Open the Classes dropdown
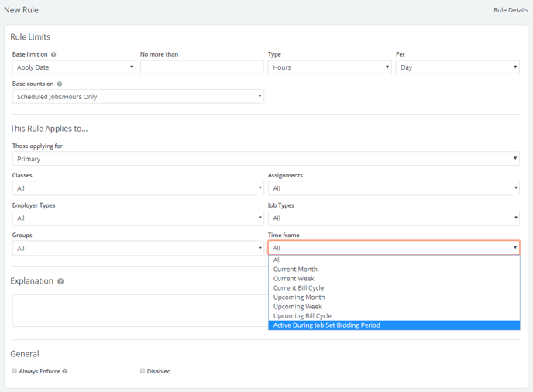 pos(138,188)
